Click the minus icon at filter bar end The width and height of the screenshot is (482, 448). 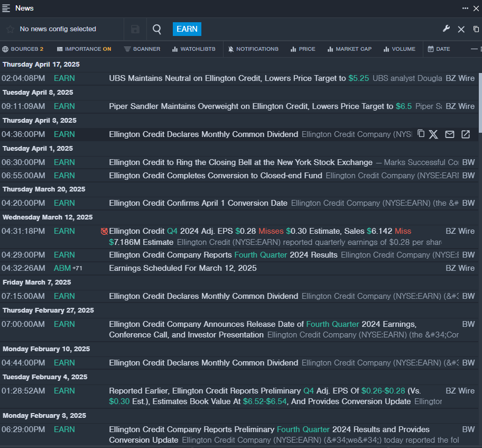pos(474,49)
